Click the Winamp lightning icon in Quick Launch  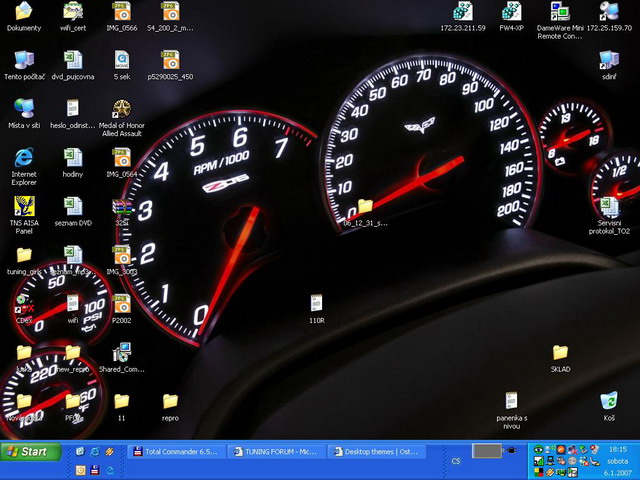click(109, 451)
